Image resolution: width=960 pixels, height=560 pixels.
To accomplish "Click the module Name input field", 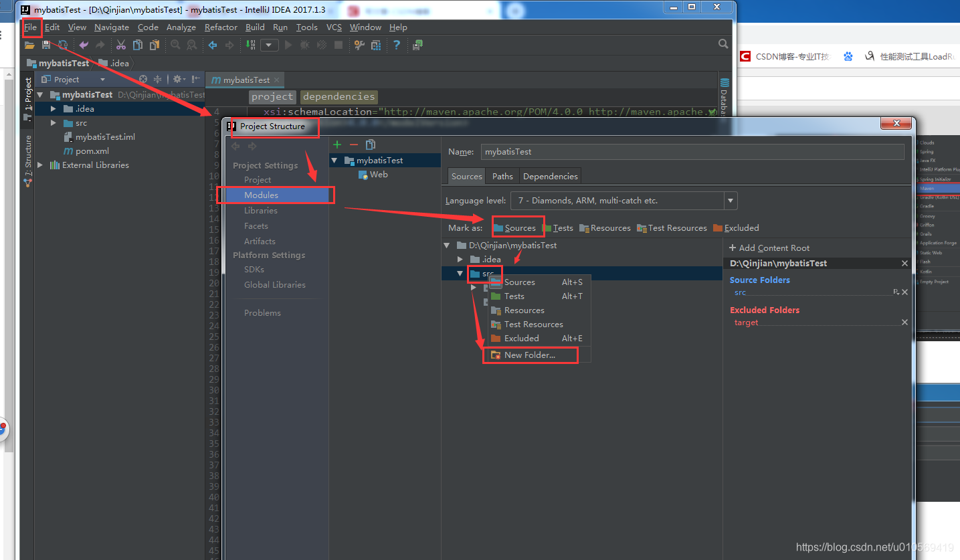I will [x=692, y=151].
